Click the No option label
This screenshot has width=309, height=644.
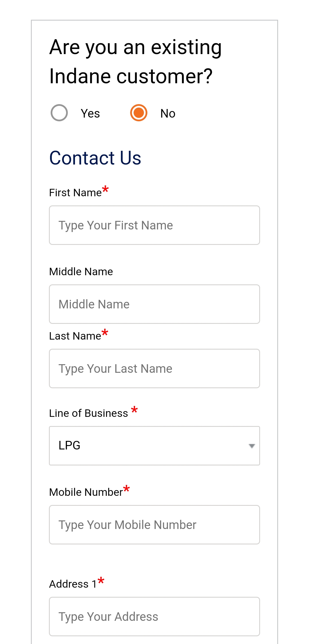click(x=168, y=114)
